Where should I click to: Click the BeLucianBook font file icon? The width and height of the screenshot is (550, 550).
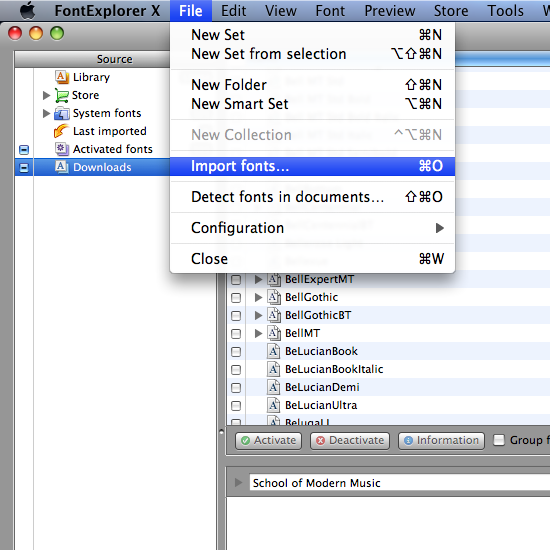click(x=273, y=351)
